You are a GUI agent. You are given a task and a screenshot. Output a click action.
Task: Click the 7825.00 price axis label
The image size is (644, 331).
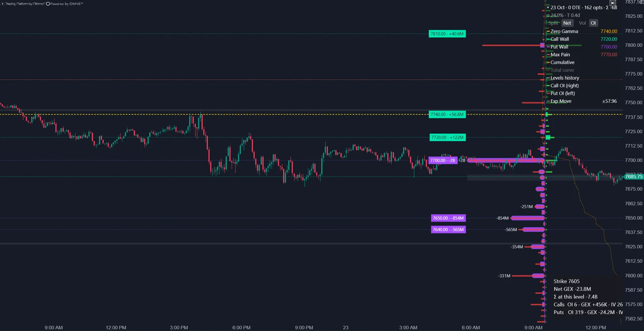[634, 16]
